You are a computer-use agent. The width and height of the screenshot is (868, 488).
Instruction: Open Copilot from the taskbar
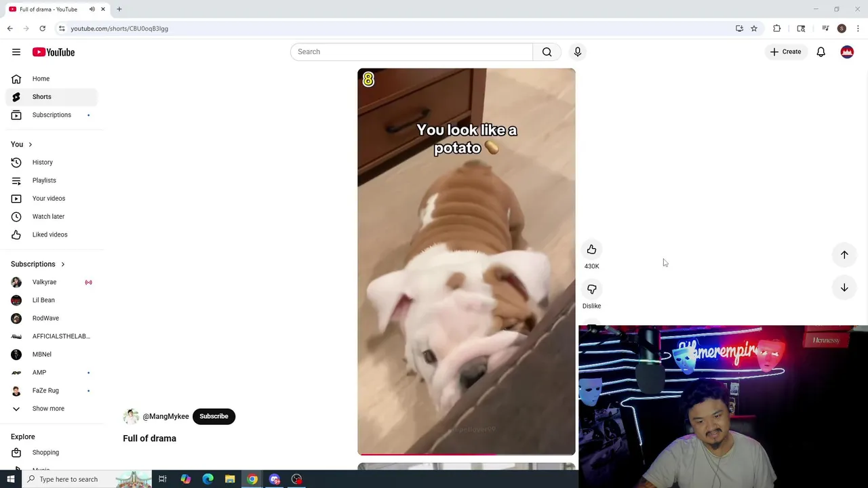pyautogui.click(x=185, y=479)
